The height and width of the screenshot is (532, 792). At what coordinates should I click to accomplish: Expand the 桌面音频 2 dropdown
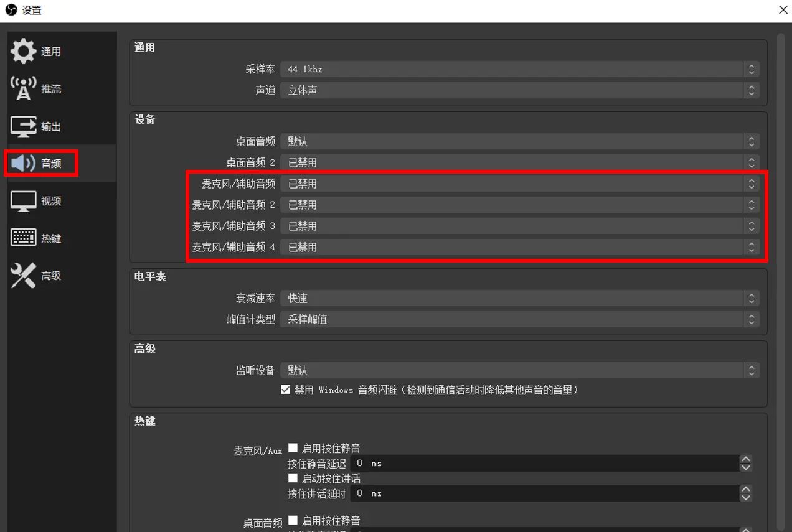tap(519, 162)
